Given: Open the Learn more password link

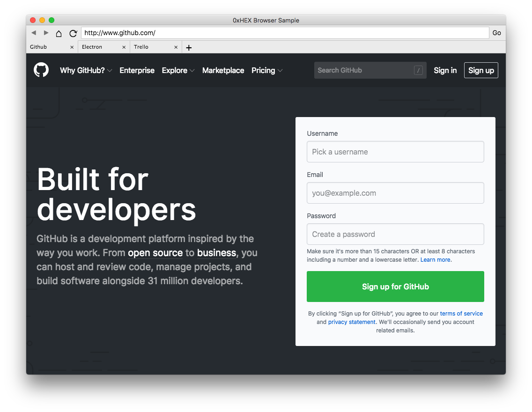Looking at the screenshot, I should [x=436, y=260].
